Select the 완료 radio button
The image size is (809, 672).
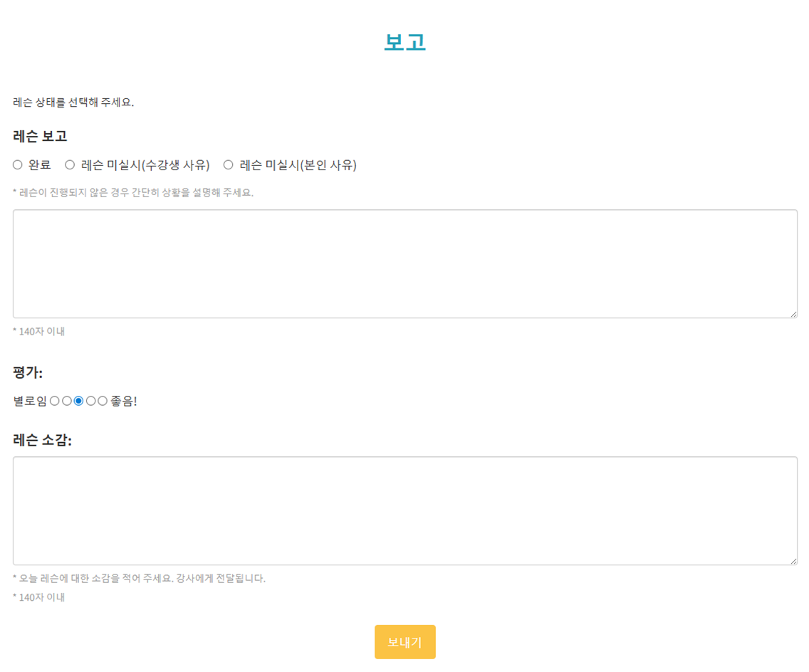[18, 165]
